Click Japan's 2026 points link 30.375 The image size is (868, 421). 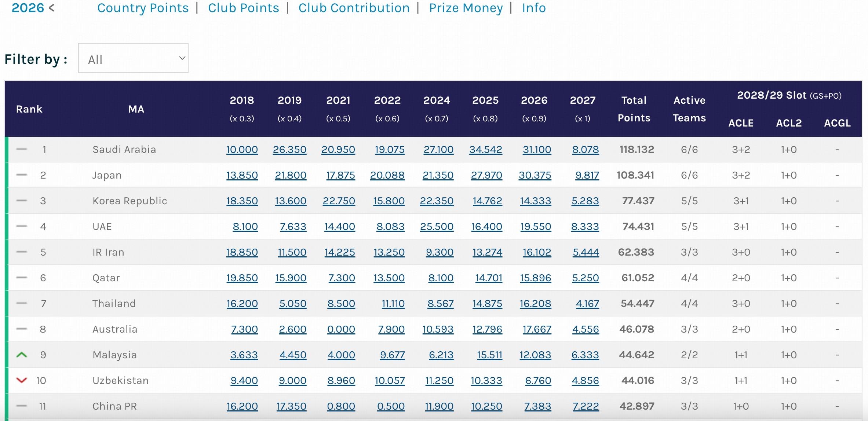(x=535, y=175)
